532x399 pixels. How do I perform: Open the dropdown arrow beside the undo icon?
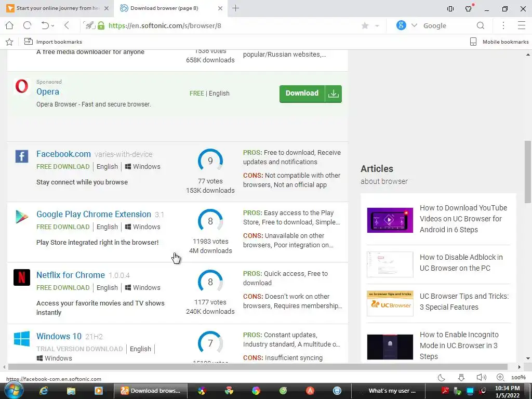click(53, 26)
